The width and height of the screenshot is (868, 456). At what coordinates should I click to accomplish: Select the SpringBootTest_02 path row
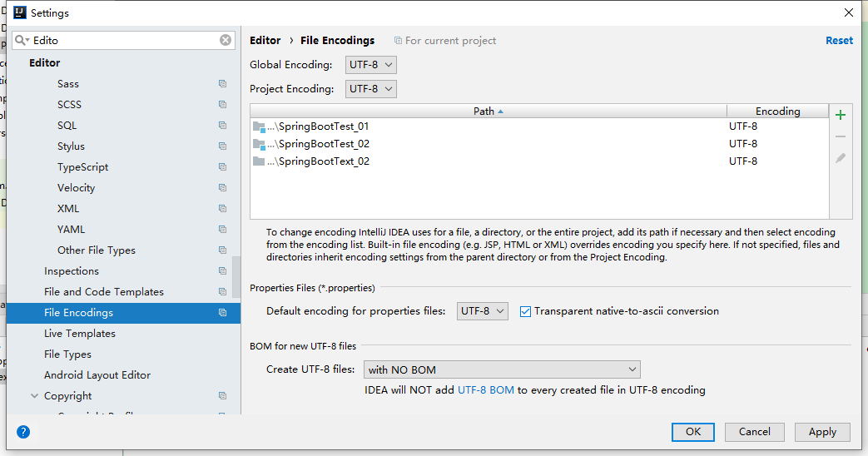click(x=540, y=144)
